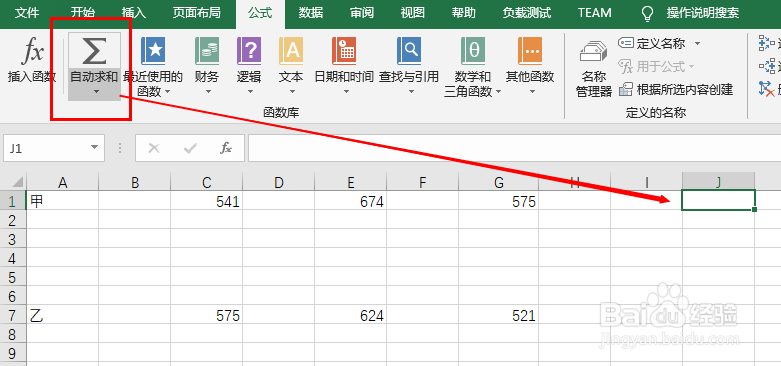781x366 pixels.
Task: Click the AutoSum sigma icon
Action: click(x=94, y=50)
